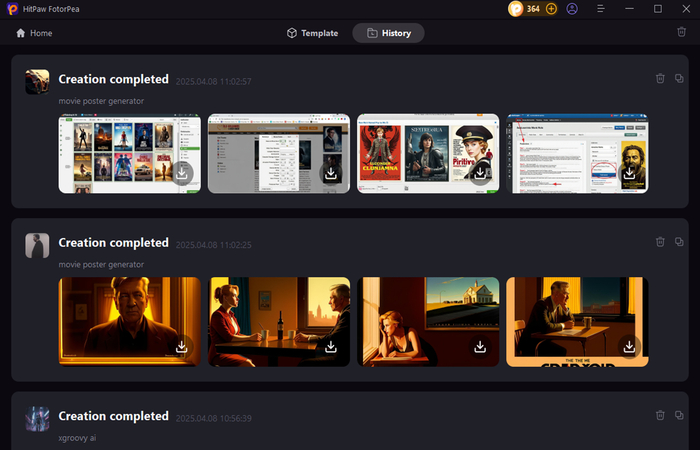Click timestamp 2025.04.08 11:02:25
The width and height of the screenshot is (700, 450).
click(x=213, y=245)
